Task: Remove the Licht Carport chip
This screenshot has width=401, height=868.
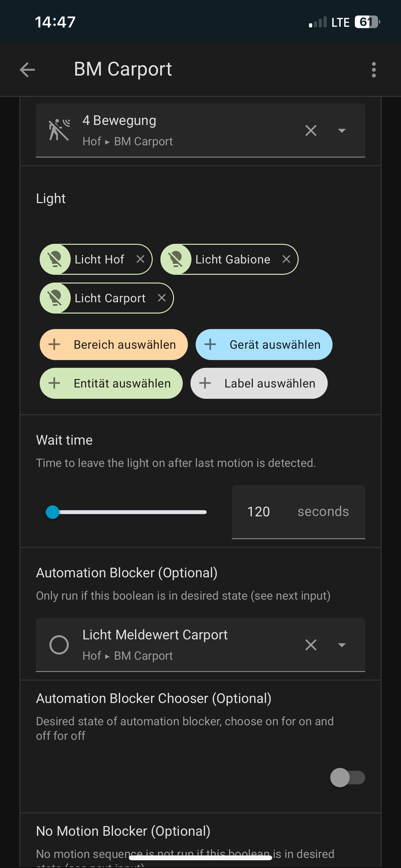Action: (162, 298)
